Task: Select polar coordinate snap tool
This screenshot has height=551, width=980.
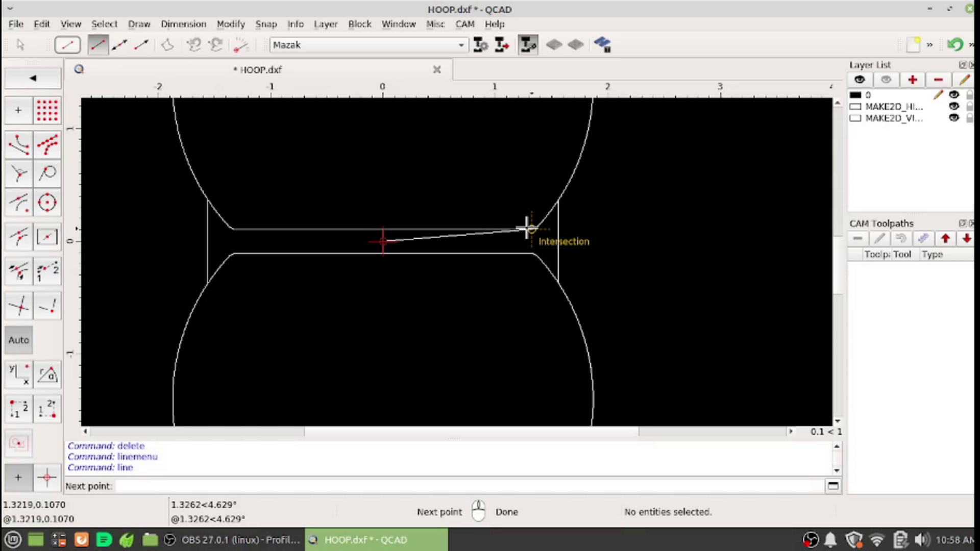Action: click(47, 374)
